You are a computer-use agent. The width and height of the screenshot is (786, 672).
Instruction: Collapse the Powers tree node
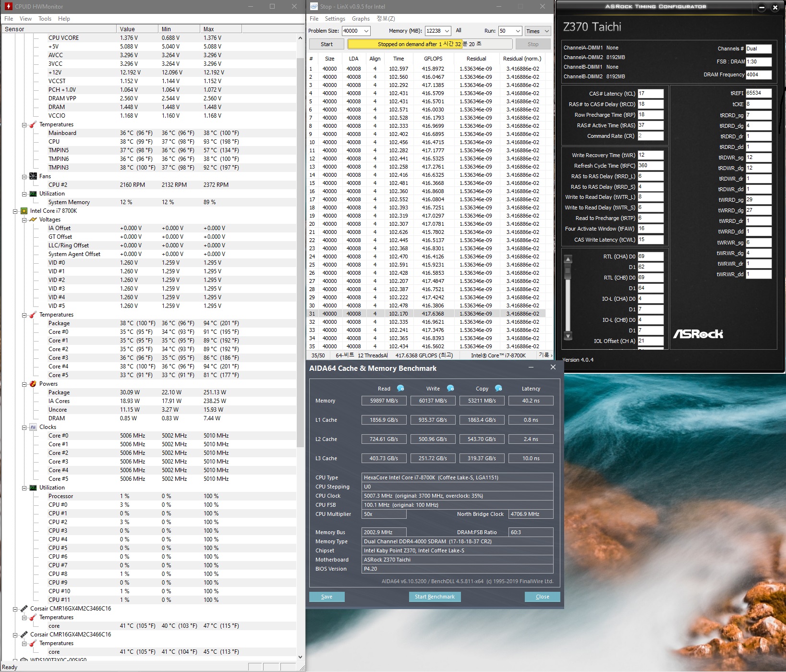coord(24,384)
